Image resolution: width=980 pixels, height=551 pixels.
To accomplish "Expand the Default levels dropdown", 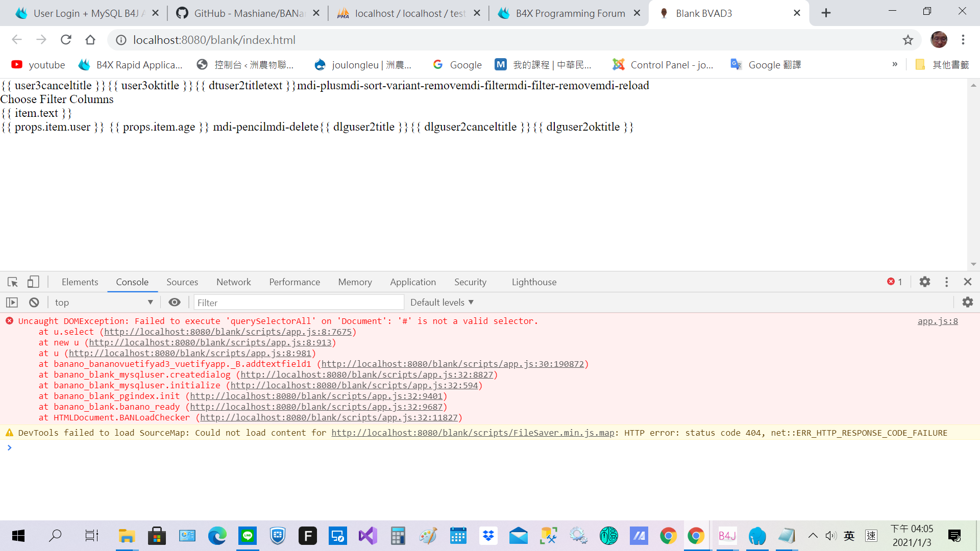I will click(442, 303).
